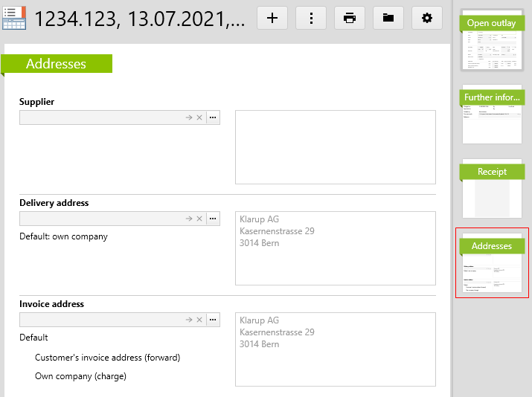This screenshot has width=532, height=397.
Task: Click the outlay list icon beside title
Action: coord(14,18)
